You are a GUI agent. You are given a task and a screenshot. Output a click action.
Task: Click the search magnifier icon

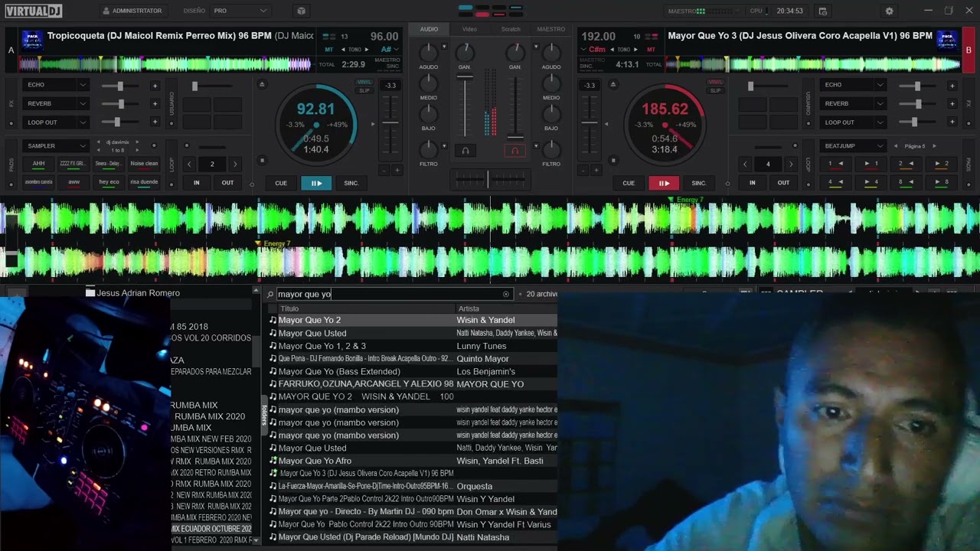[270, 294]
